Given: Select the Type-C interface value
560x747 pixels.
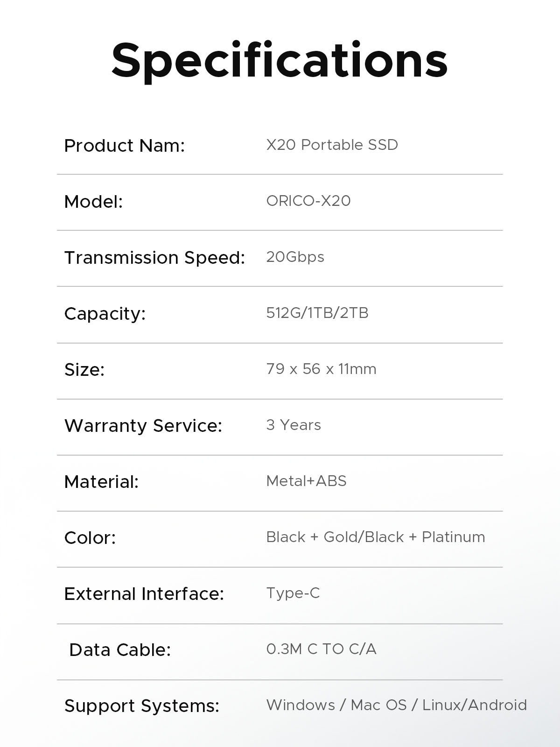Looking at the screenshot, I should (293, 593).
